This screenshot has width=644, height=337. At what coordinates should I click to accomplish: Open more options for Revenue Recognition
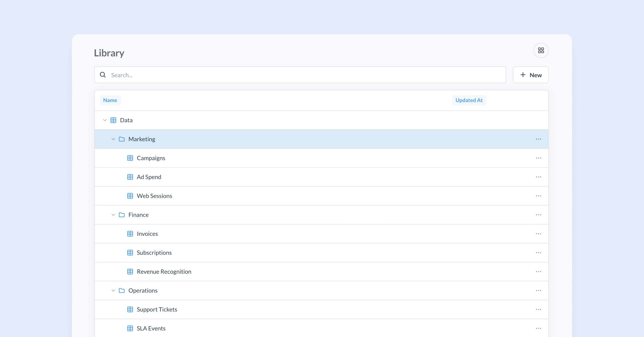pyautogui.click(x=538, y=272)
